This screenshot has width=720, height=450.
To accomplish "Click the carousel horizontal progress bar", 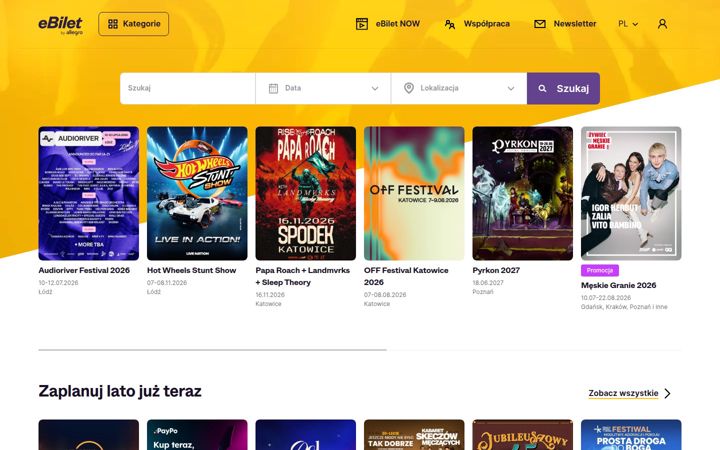I will coord(360,350).
